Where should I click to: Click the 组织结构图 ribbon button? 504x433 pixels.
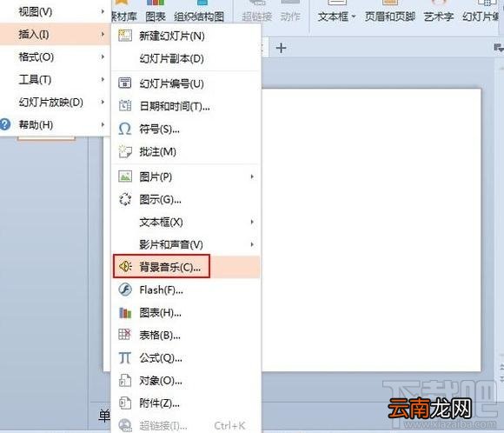pyautogui.click(x=199, y=11)
